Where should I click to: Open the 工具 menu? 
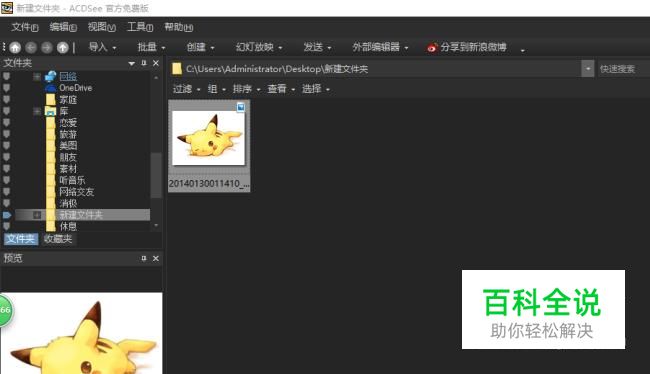(140, 27)
